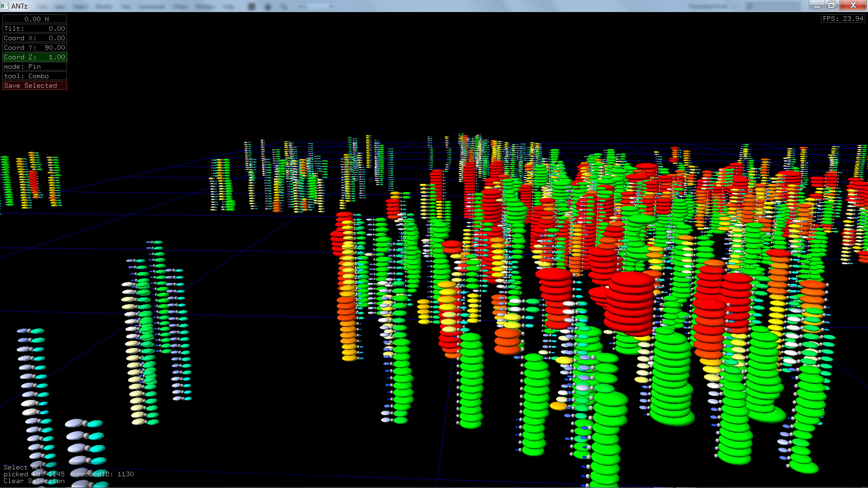
Task: Click the recordID: 1130 label
Action: click(105, 474)
